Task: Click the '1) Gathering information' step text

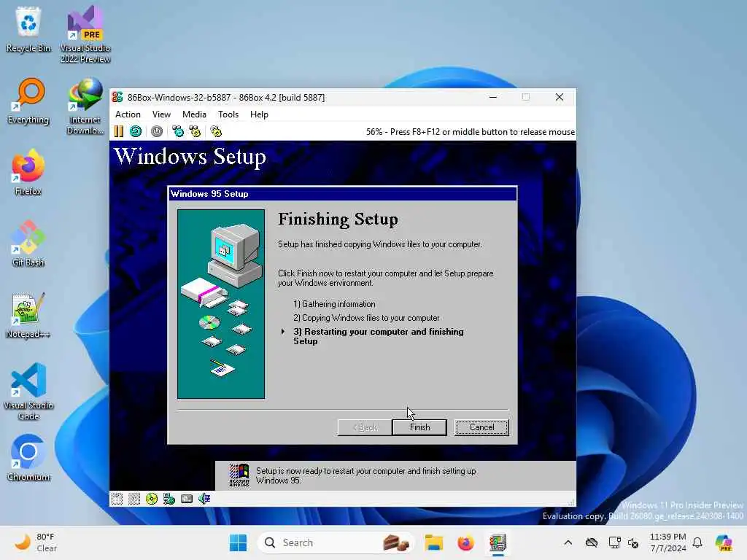Action: point(334,304)
